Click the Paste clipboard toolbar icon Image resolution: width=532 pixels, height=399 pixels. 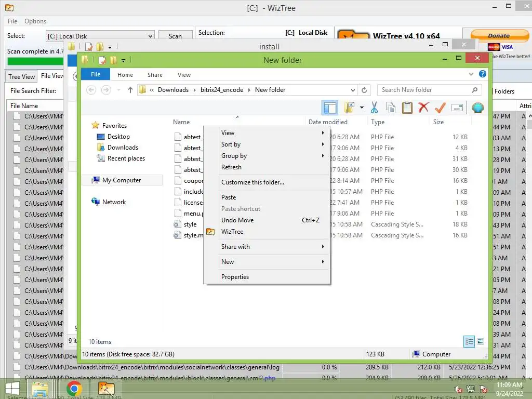pyautogui.click(x=407, y=108)
